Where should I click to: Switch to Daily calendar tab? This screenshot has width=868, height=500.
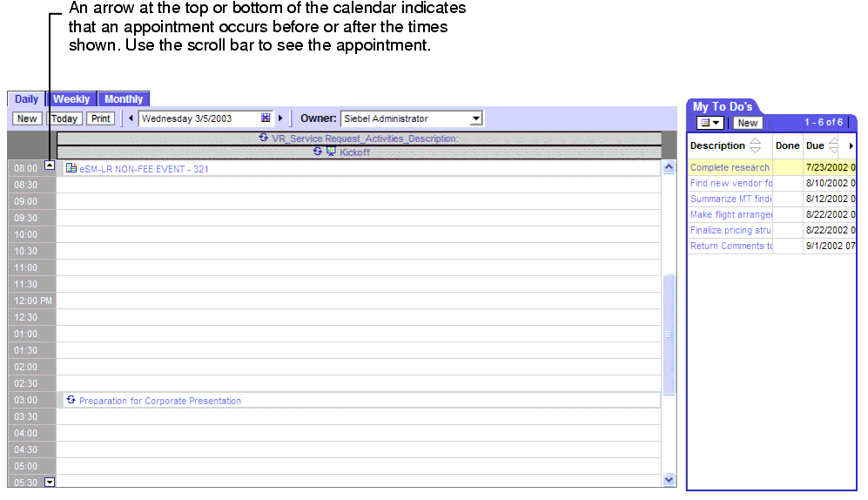pos(26,99)
